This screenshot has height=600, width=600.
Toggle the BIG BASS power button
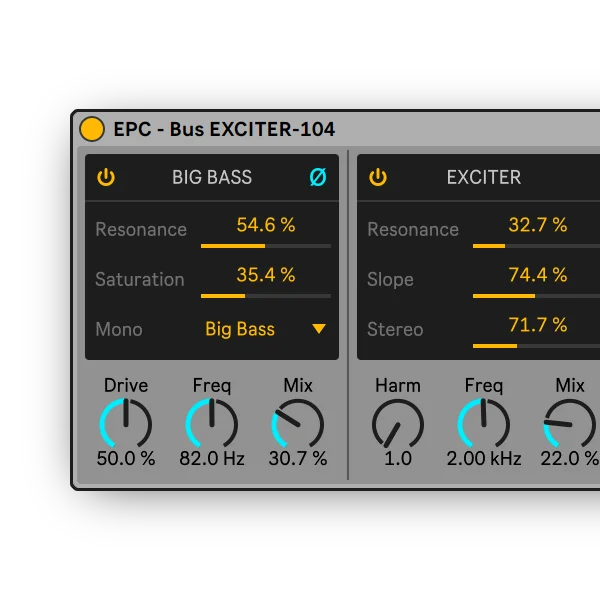point(106,177)
